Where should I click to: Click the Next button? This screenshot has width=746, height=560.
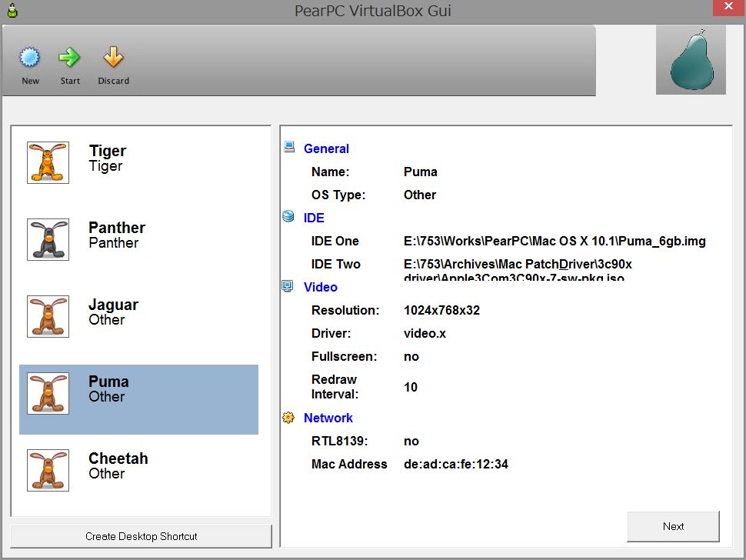coord(673,526)
